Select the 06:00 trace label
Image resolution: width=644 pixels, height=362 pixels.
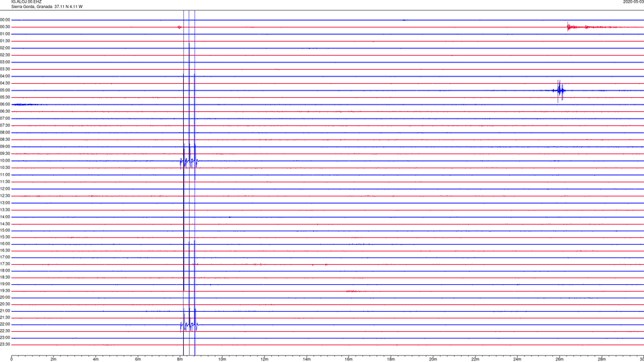tap(5, 105)
